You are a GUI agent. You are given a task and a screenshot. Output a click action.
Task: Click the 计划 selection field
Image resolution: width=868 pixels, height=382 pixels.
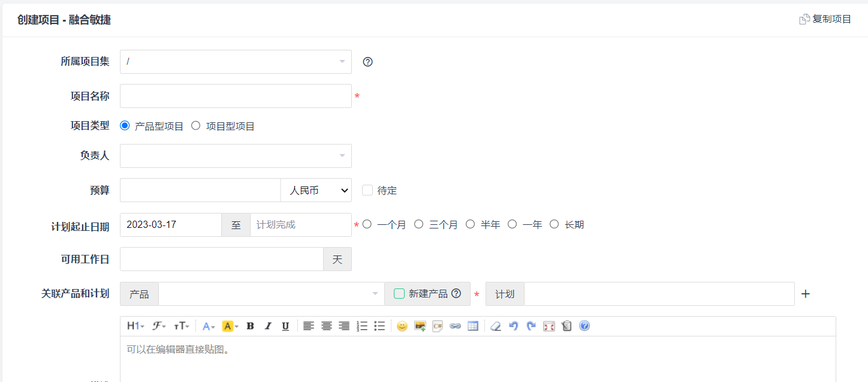tap(659, 294)
